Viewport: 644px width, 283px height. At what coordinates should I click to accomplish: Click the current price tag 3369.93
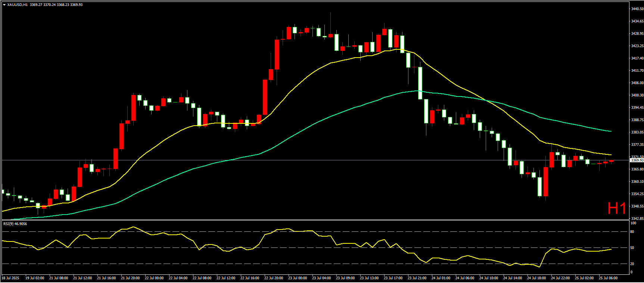coord(637,160)
